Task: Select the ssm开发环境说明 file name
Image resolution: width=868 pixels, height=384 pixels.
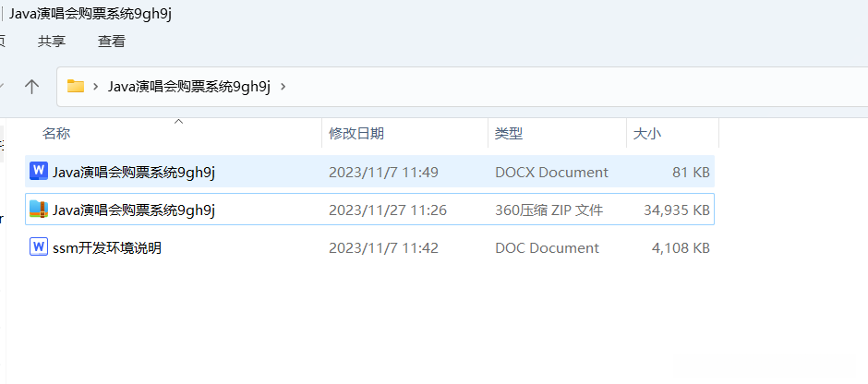Action: pyautogui.click(x=107, y=247)
